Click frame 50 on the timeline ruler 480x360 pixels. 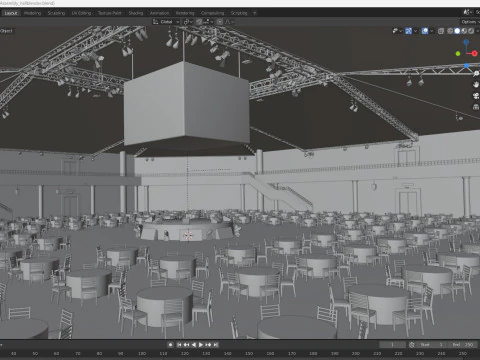pyautogui.click(x=35, y=354)
